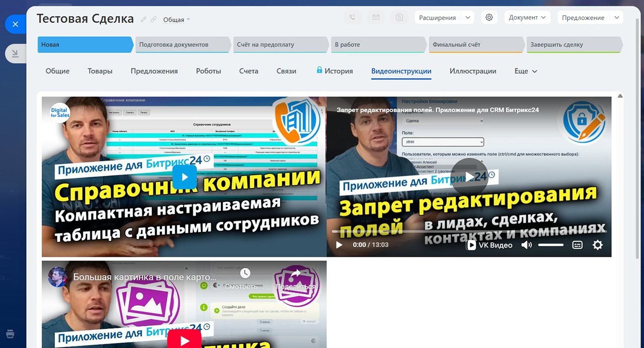Copy the deal link via the chain icon

(x=153, y=20)
